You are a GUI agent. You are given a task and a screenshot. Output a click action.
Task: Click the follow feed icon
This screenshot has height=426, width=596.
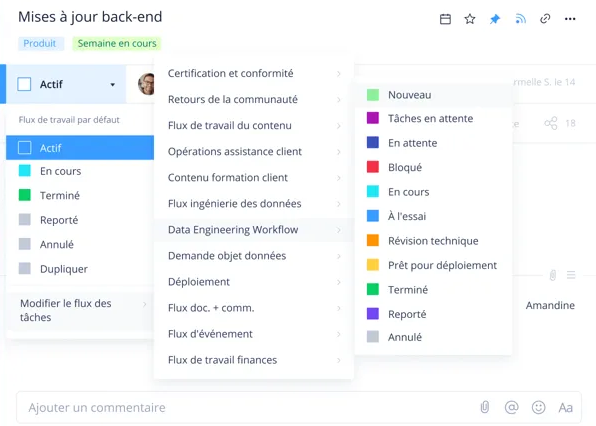click(x=520, y=19)
